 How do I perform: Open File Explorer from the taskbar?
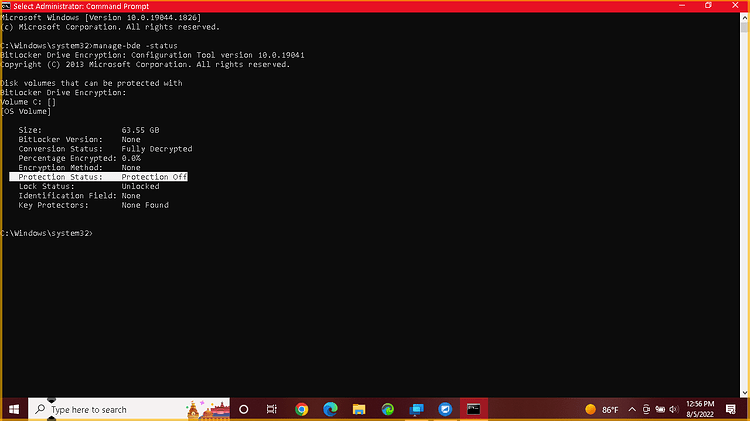point(359,410)
